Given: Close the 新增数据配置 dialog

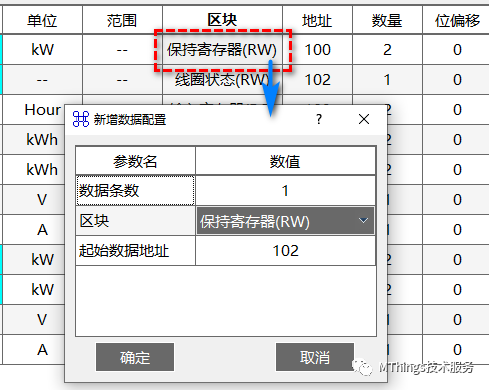Looking at the screenshot, I should [364, 119].
